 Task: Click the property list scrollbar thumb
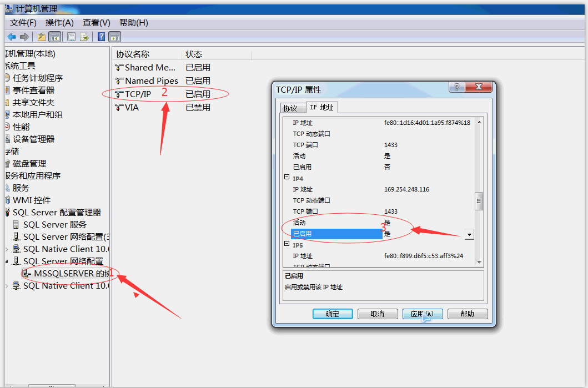point(479,201)
